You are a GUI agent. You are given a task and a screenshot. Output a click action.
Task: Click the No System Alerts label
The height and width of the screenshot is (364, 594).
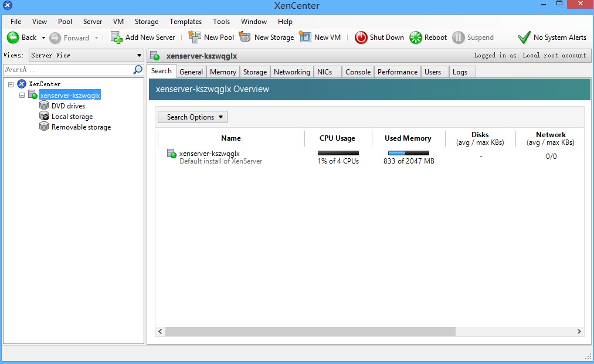click(560, 38)
